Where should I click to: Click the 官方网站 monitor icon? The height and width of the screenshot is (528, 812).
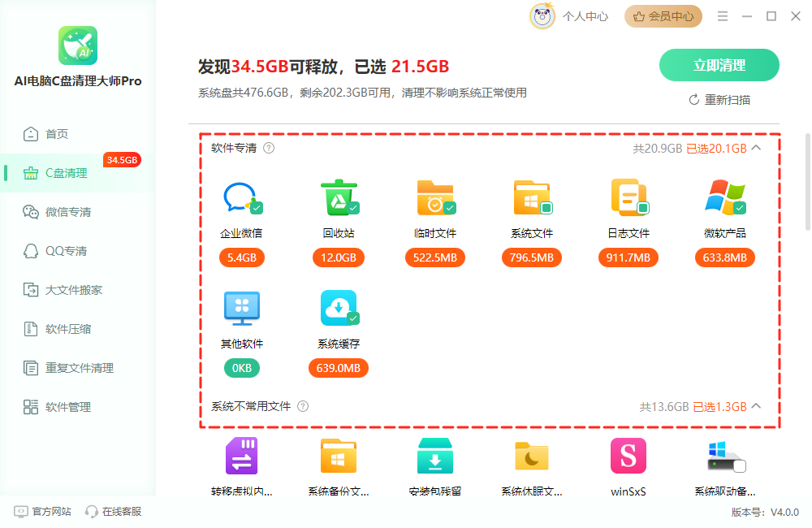point(21,512)
